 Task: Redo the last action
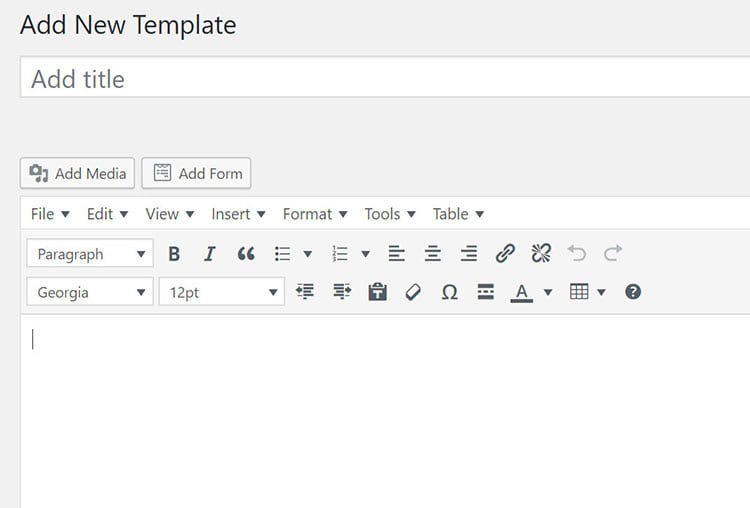coord(613,254)
